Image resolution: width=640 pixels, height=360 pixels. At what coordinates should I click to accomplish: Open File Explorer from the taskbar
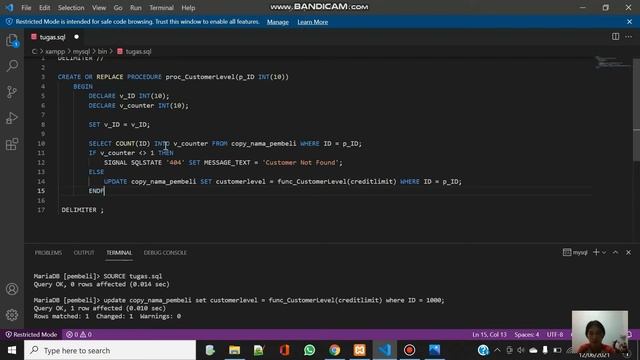coord(234,350)
